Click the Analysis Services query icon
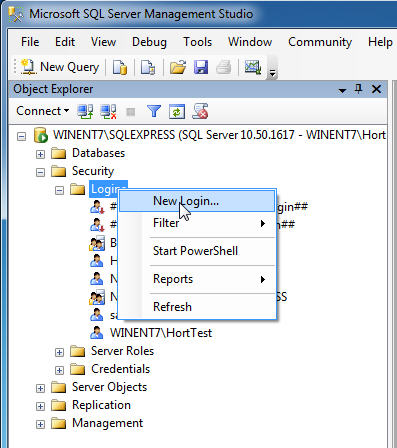Image resolution: width=397 pixels, height=448 pixels. 148,67
